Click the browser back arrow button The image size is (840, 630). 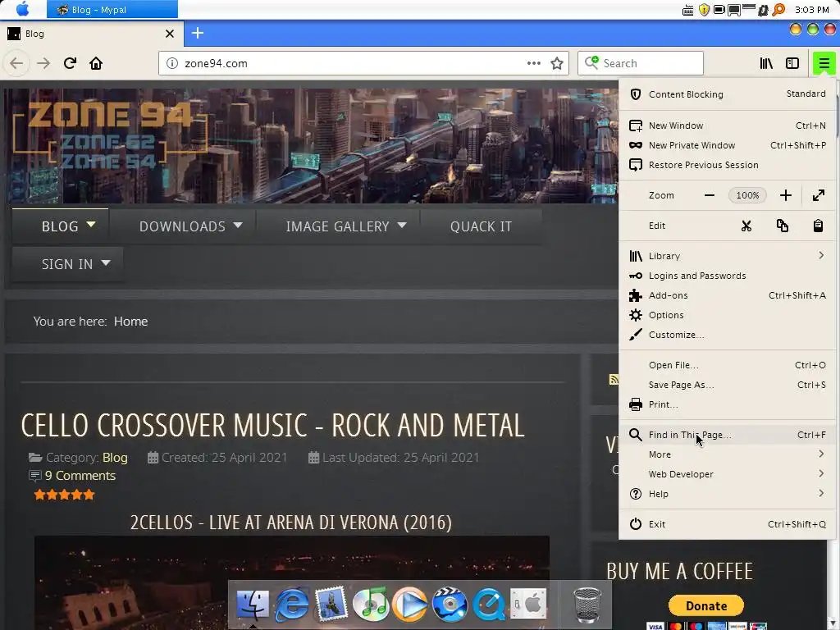16,63
